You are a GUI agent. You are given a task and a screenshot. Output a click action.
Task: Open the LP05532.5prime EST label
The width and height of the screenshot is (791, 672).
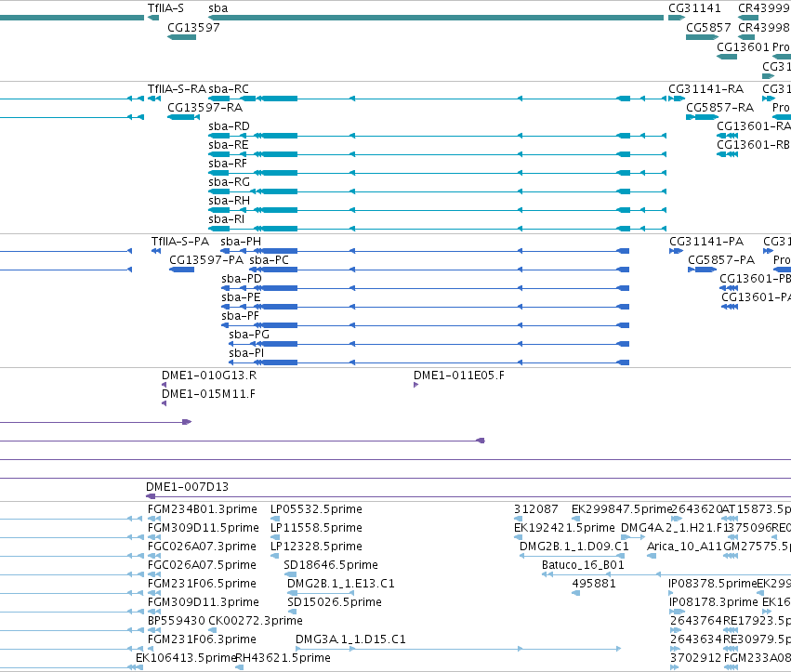(316, 509)
